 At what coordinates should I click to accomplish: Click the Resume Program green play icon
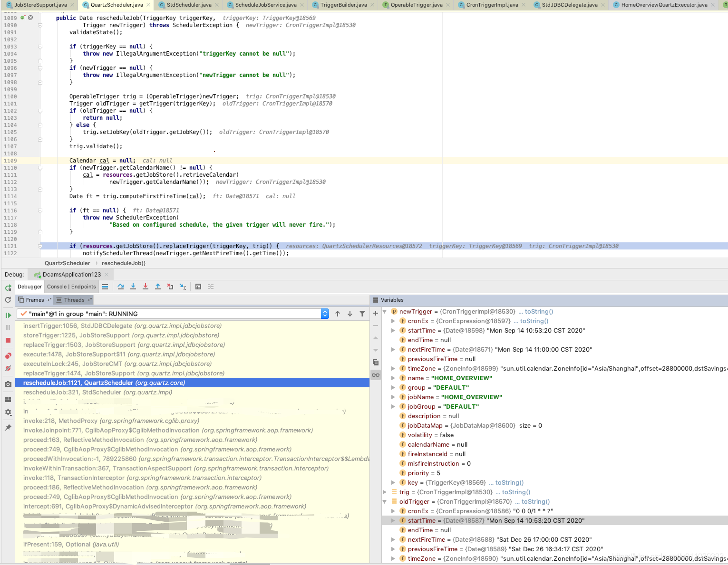(8, 315)
